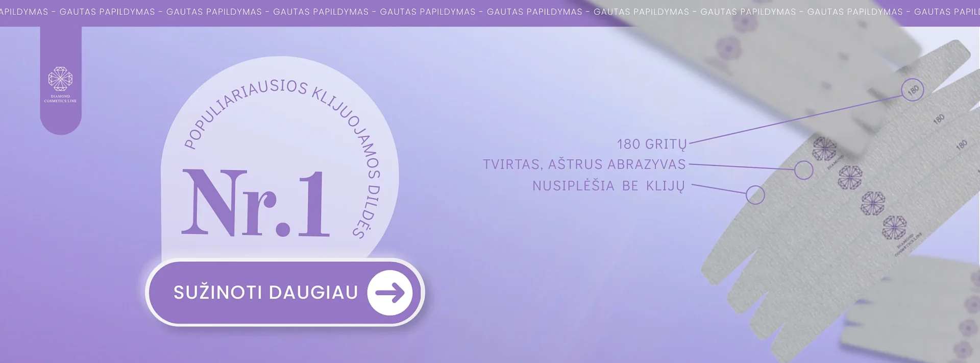Click second diamond logo from top on file
The width and height of the screenshot is (980, 363).
click(850, 177)
